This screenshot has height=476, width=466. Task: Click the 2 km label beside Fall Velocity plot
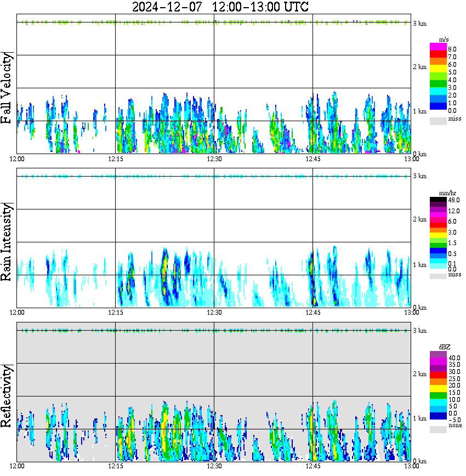(x=419, y=67)
